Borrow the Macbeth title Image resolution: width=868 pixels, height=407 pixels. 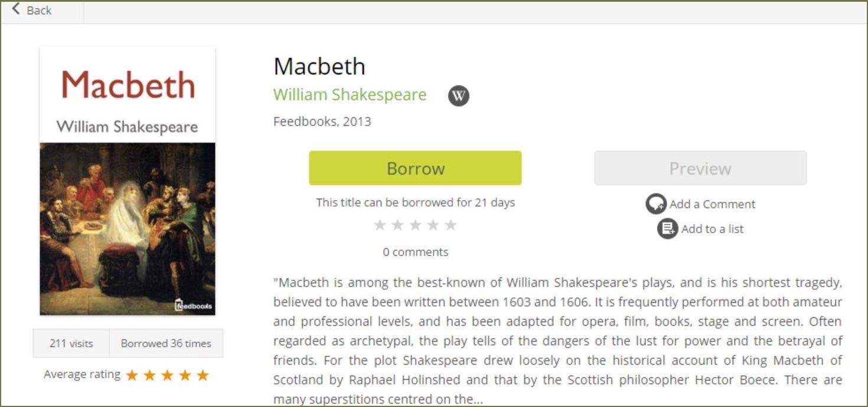click(415, 168)
